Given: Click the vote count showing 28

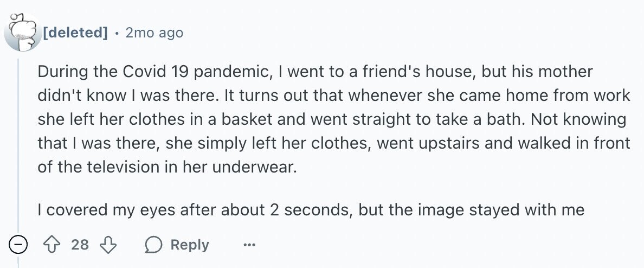Looking at the screenshot, I should [x=80, y=245].
